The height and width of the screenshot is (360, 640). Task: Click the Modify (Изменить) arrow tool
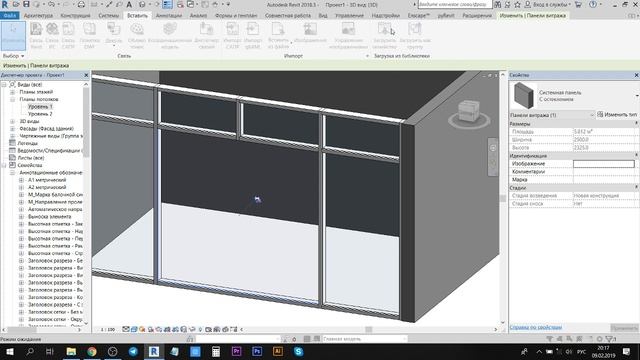(13, 36)
